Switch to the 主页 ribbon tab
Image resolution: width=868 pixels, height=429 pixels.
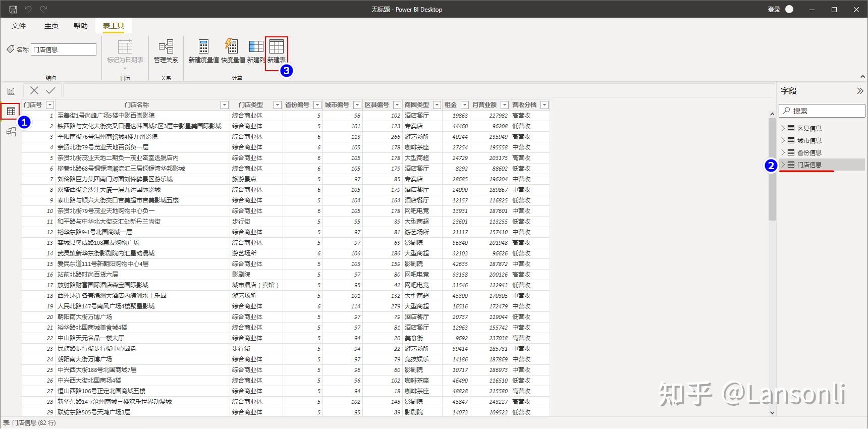(x=51, y=26)
